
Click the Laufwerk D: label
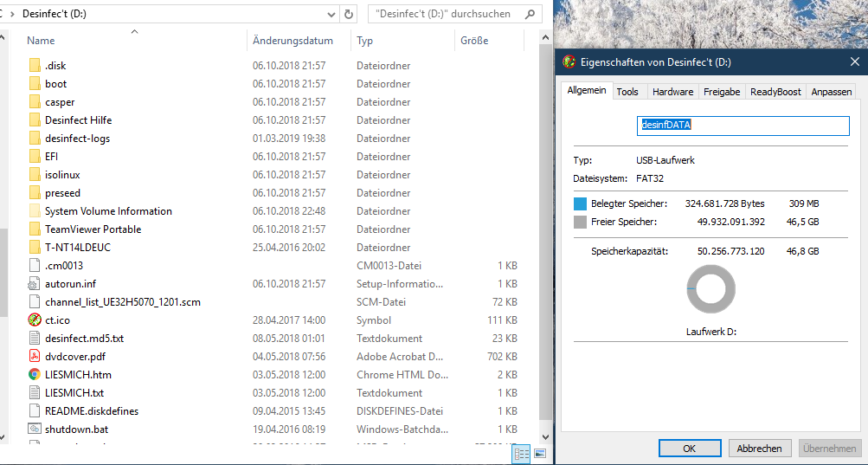click(x=710, y=332)
